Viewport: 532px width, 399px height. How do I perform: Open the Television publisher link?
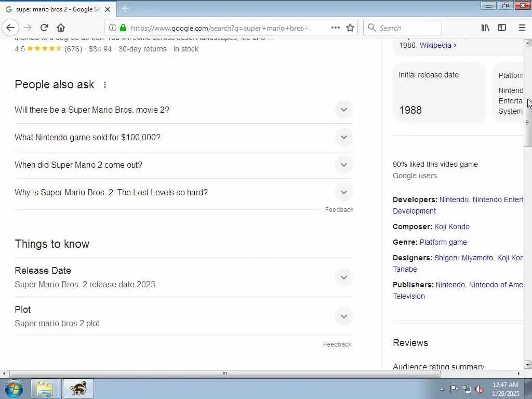pyautogui.click(x=408, y=296)
